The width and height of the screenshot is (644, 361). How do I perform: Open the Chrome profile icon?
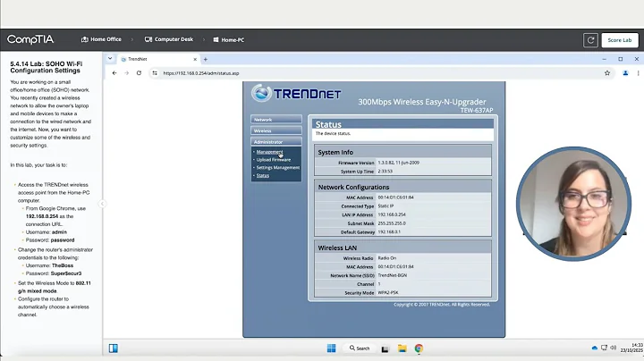625,73
